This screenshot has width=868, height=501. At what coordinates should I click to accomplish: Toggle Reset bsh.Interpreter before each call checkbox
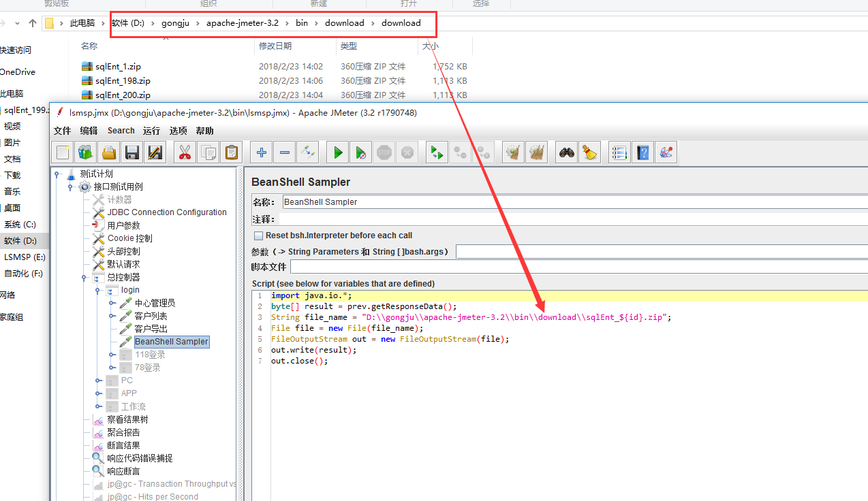(258, 236)
